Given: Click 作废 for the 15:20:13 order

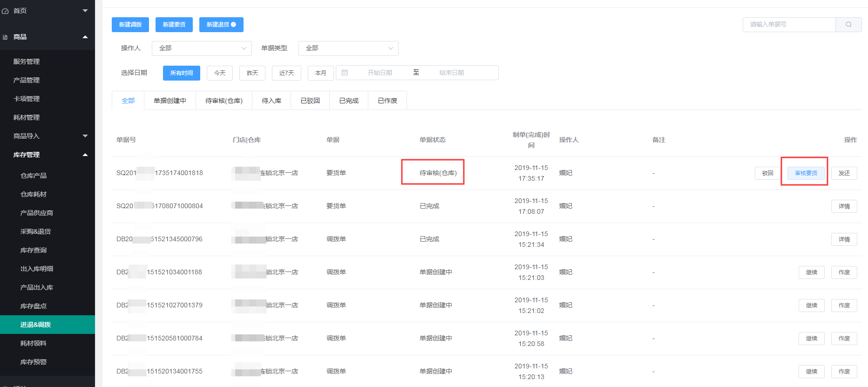Looking at the screenshot, I should coord(844,372).
